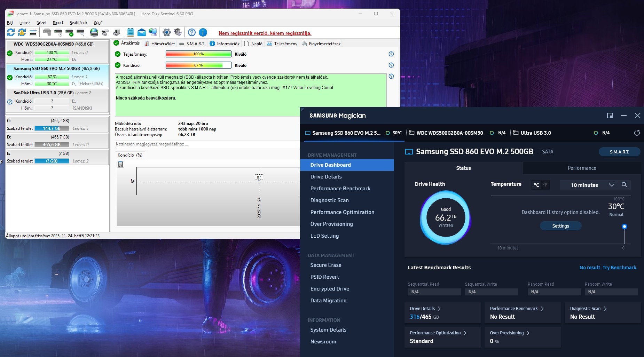Screen dimensions: 644x357
Task: Click the speaker sound icon in toolbar
Action: pos(178,33)
